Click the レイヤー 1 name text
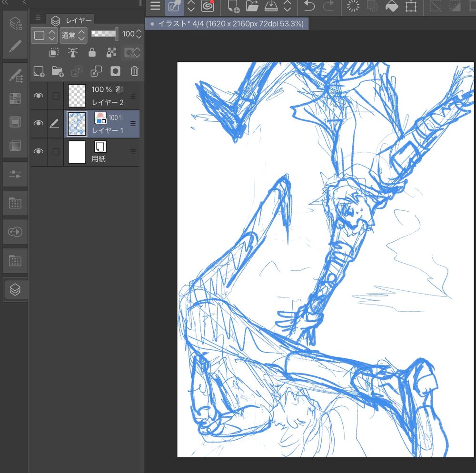The width and height of the screenshot is (476, 473). click(x=108, y=130)
